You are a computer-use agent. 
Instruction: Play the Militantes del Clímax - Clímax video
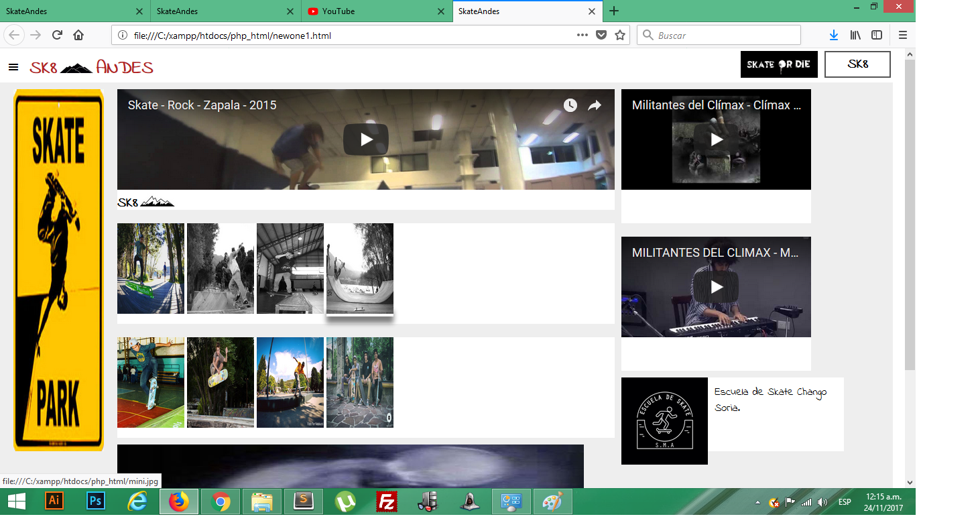(x=717, y=139)
